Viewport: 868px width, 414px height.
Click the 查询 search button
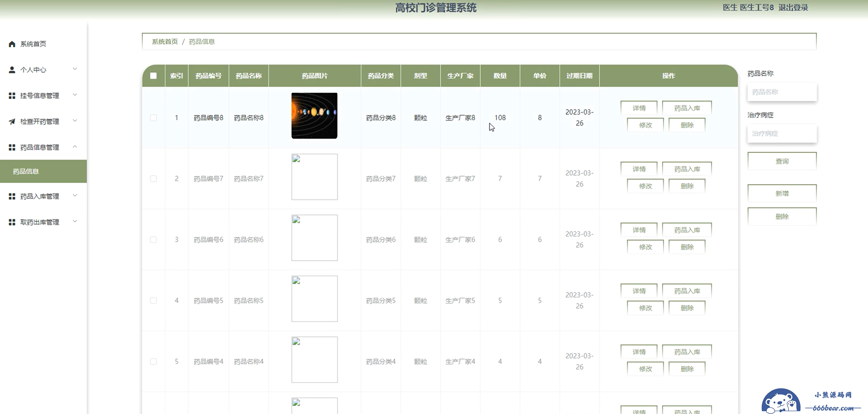pos(782,161)
